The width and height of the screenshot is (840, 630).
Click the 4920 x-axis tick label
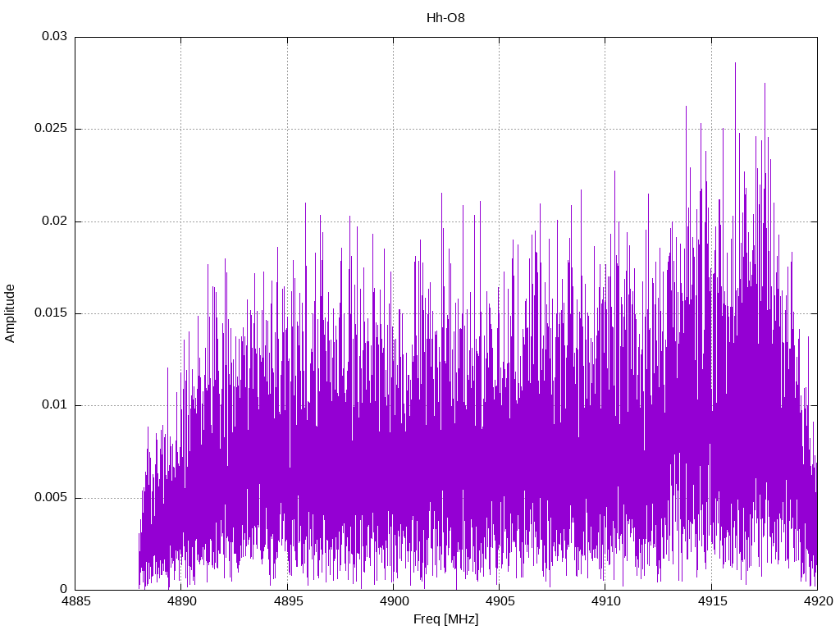[818, 601]
